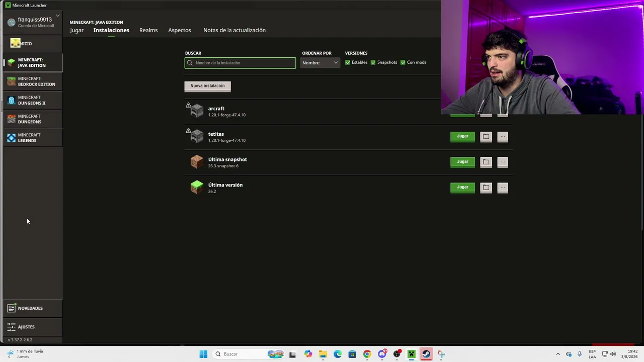Click the Windows Start button
644x362 pixels.
(x=203, y=354)
